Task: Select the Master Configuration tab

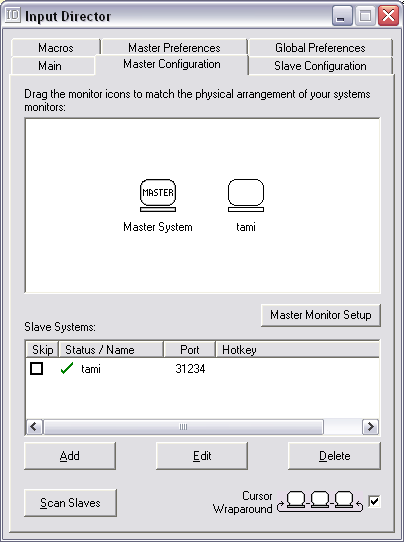Action: pyautogui.click(x=172, y=64)
